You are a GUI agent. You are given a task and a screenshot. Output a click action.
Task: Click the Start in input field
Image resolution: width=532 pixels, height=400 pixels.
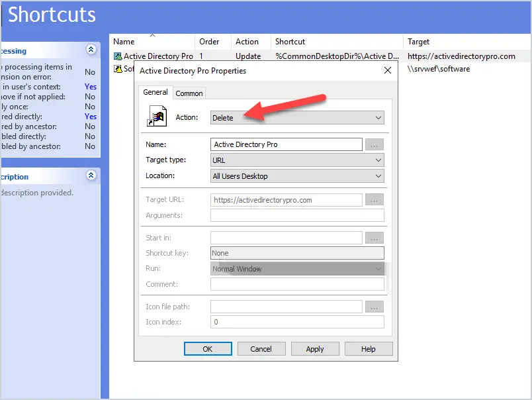tap(287, 238)
